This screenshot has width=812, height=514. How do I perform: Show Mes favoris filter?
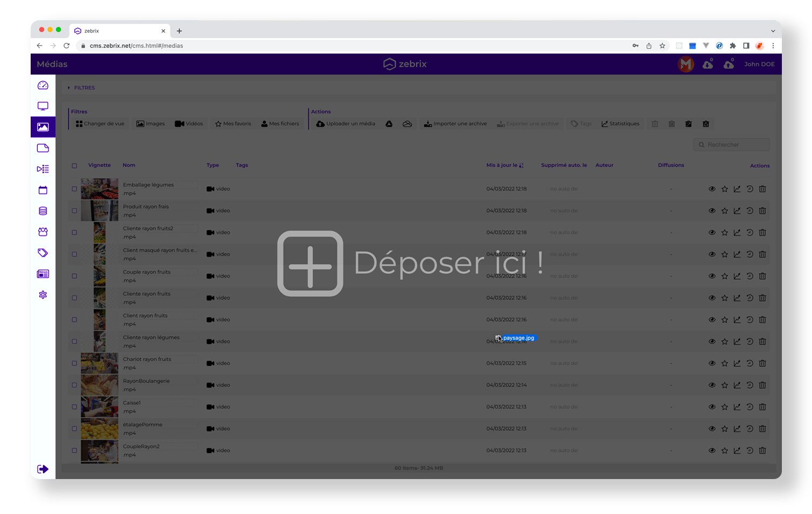[x=233, y=124]
